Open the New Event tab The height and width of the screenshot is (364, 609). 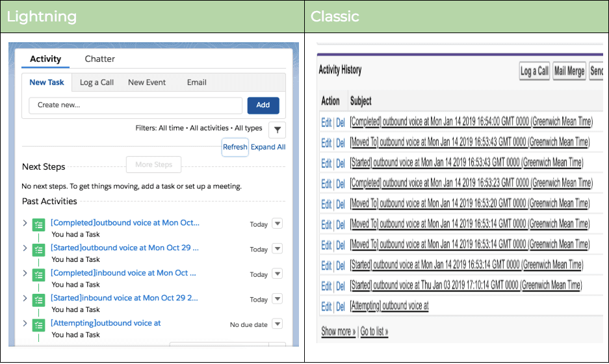pyautogui.click(x=147, y=83)
